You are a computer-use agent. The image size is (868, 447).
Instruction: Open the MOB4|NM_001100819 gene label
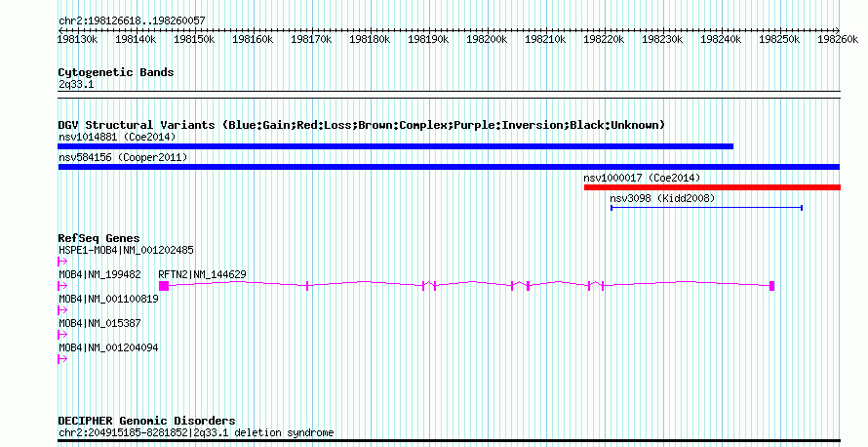point(108,299)
